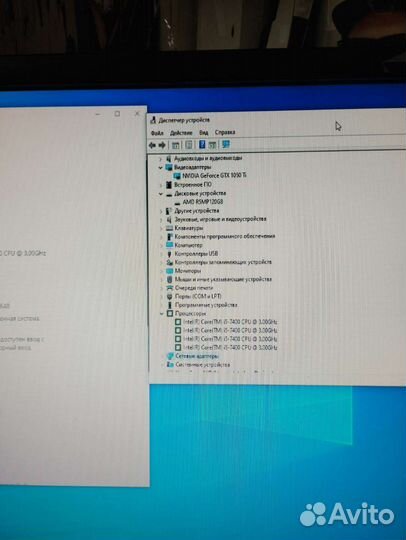
Task: Click the Мыши и иные указывающие устройства icon
Action: click(169, 279)
